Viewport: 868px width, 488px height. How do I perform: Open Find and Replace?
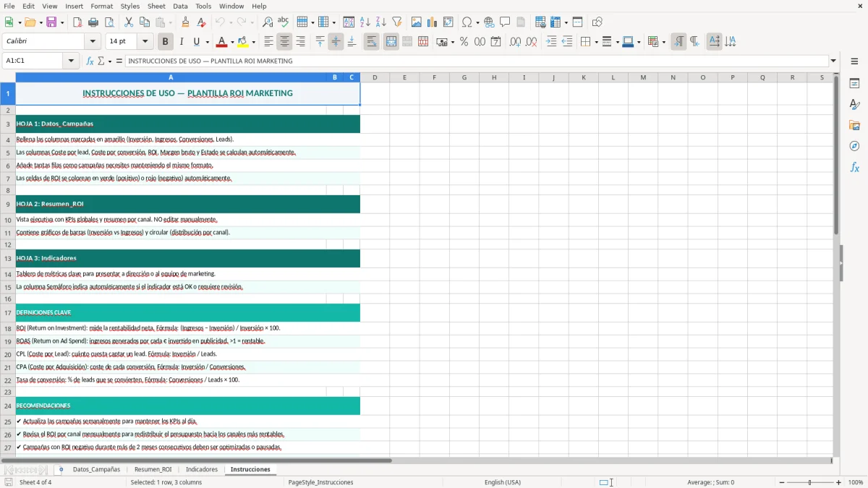pyautogui.click(x=268, y=22)
